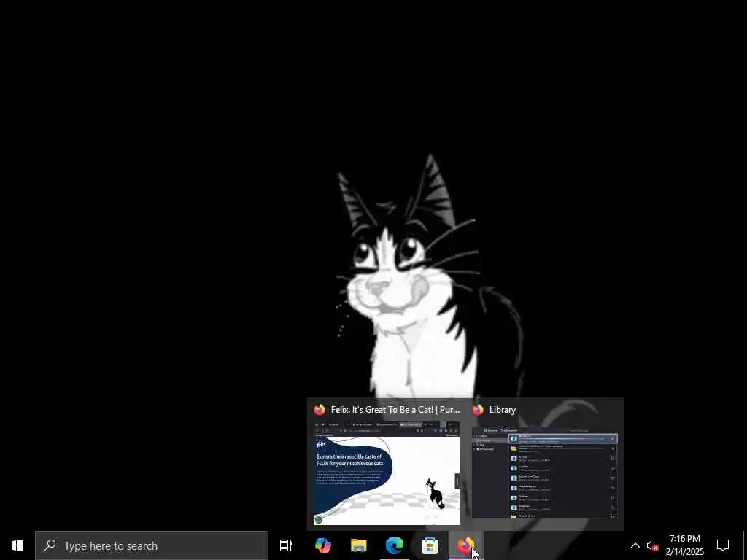The width and height of the screenshot is (747, 560).
Task: Open the clock showing 7:16 PM
Action: pos(684,545)
